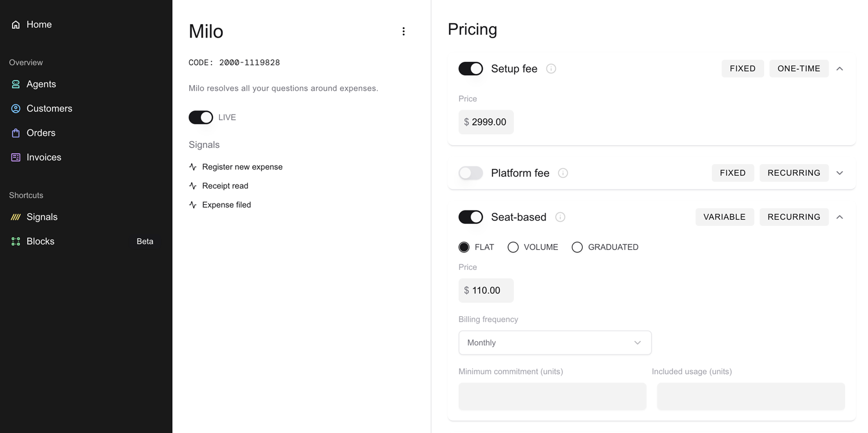Open the Invoices section in the sidebar

tap(43, 157)
